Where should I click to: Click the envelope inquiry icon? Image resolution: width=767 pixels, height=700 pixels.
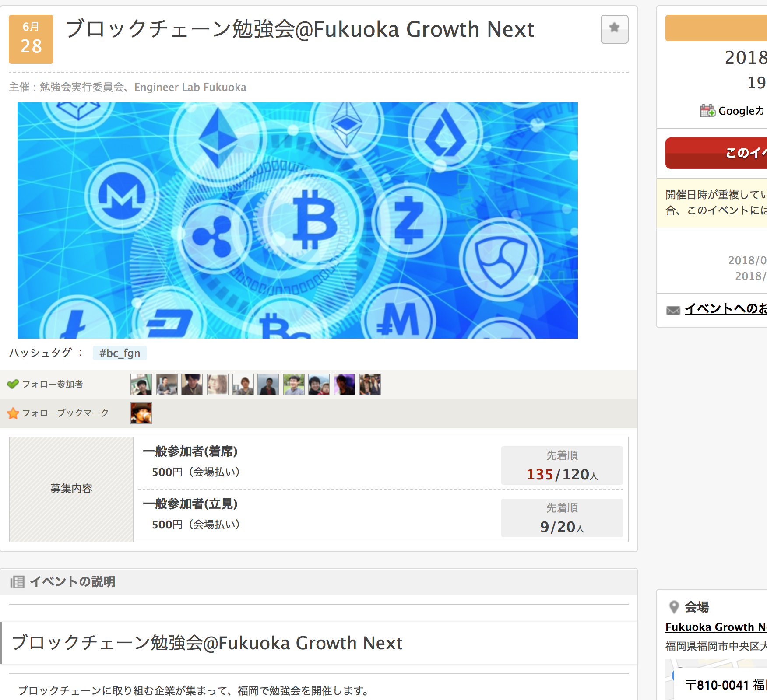tap(673, 310)
